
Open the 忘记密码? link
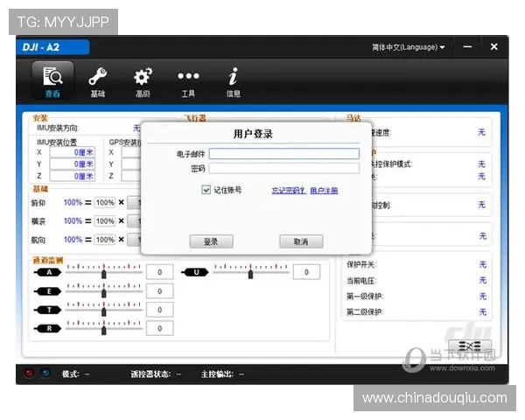coord(289,191)
